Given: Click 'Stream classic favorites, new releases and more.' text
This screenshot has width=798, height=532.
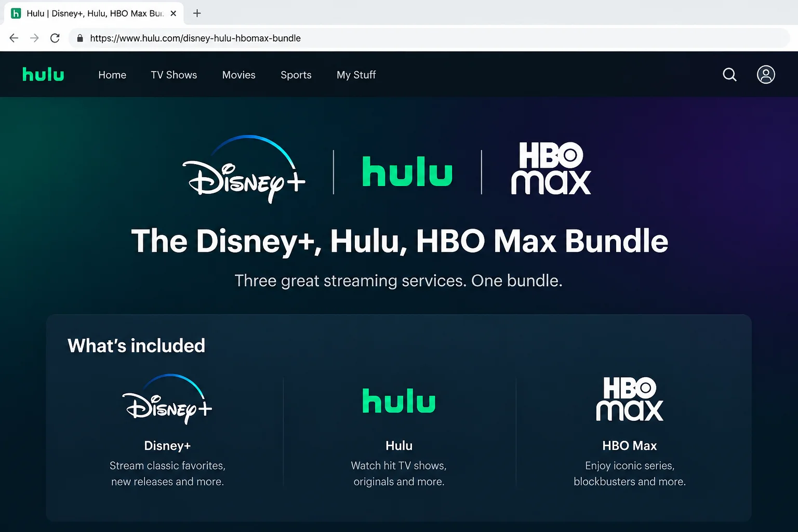Looking at the screenshot, I should [x=167, y=473].
